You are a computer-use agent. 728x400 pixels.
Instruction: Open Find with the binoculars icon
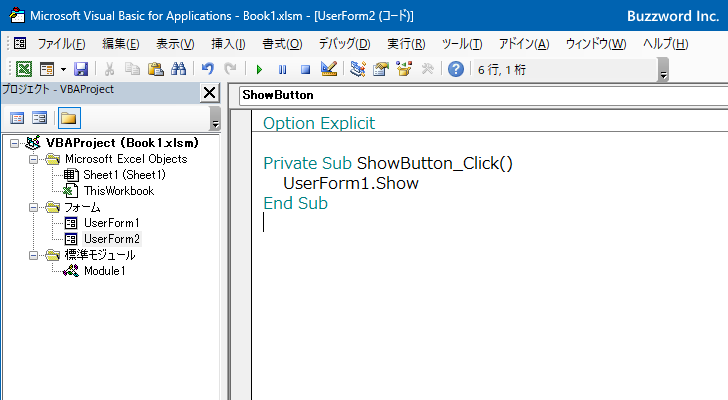click(178, 69)
